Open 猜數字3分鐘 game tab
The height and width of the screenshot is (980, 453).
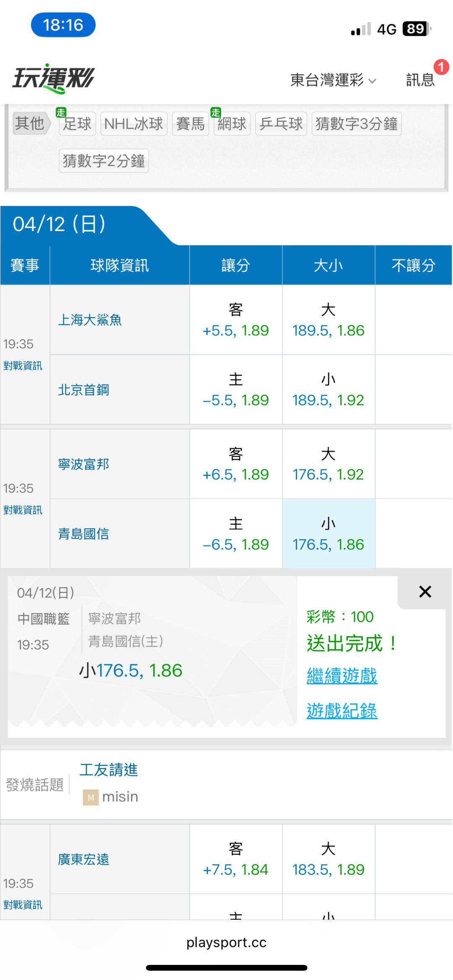click(x=357, y=124)
